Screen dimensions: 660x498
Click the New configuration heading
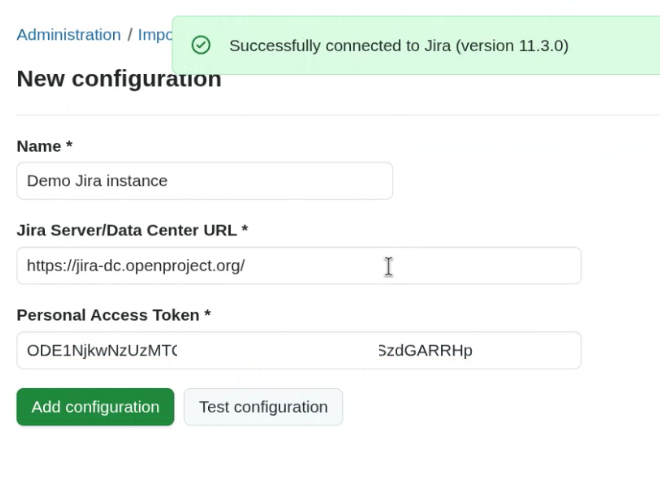[119, 79]
